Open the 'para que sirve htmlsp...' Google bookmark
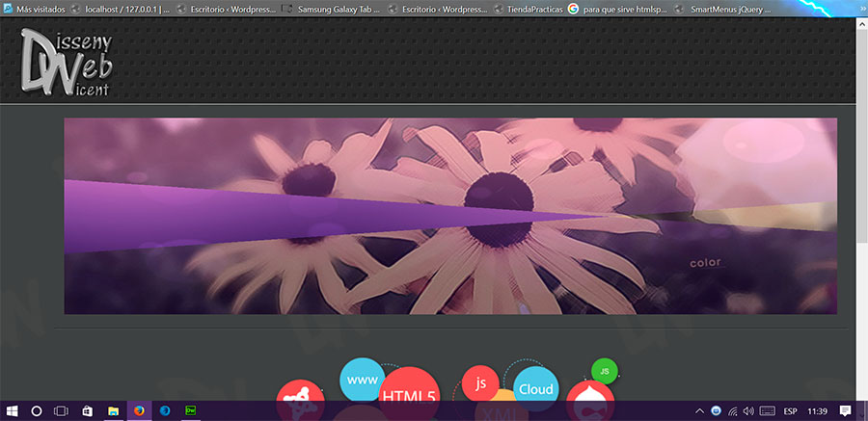This screenshot has width=868, height=421. (618, 9)
